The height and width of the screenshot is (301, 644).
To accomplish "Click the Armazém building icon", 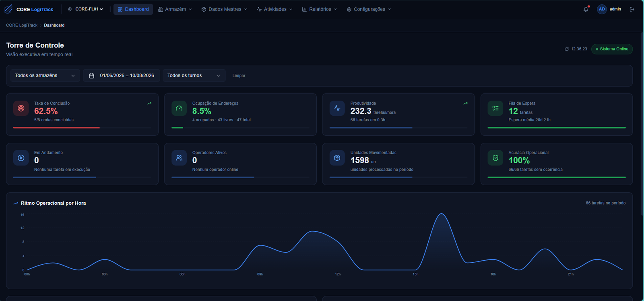I will click(x=161, y=9).
